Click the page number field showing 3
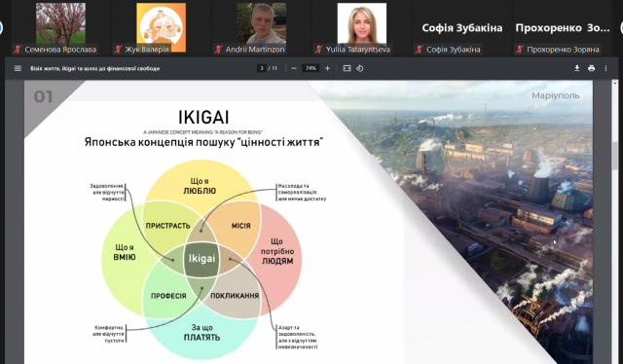Screen dimensions: 623x364 click(262, 68)
